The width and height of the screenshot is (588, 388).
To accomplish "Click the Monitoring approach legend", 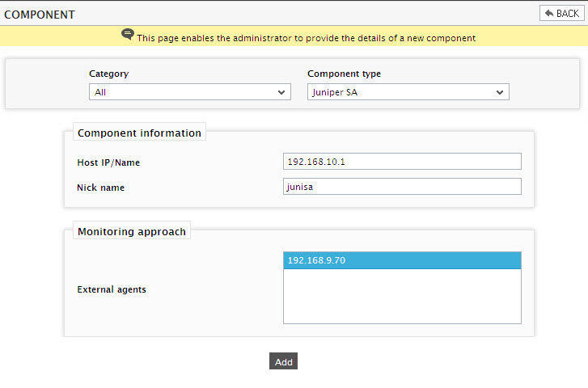I will pyautogui.click(x=132, y=231).
